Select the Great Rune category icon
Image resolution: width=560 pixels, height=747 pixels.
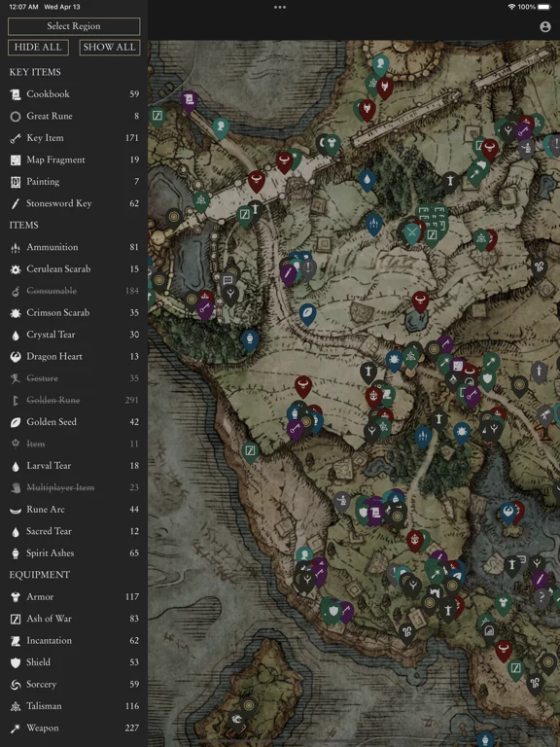click(x=16, y=117)
